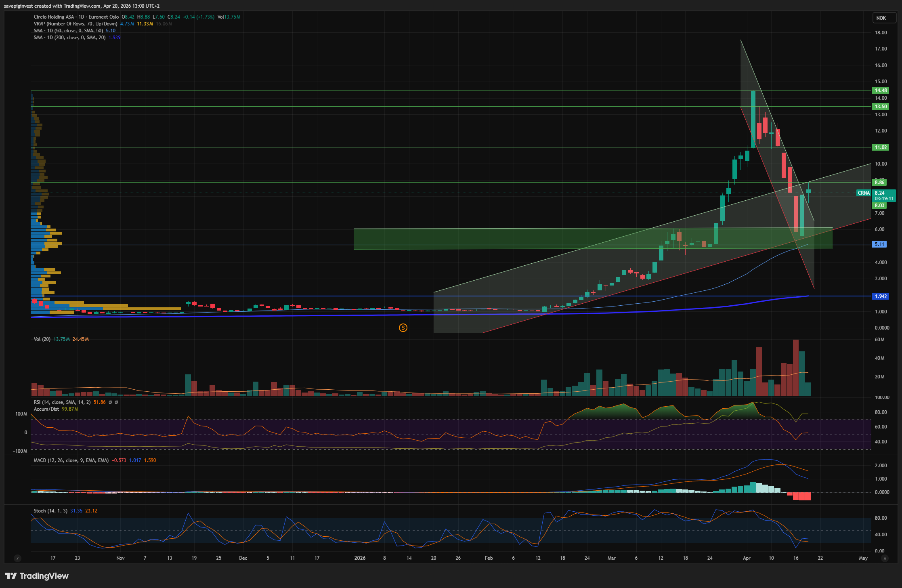Screen dimensions: 902x588
Task: Click the TradingView logo at the bottom left
Action: (x=36, y=576)
